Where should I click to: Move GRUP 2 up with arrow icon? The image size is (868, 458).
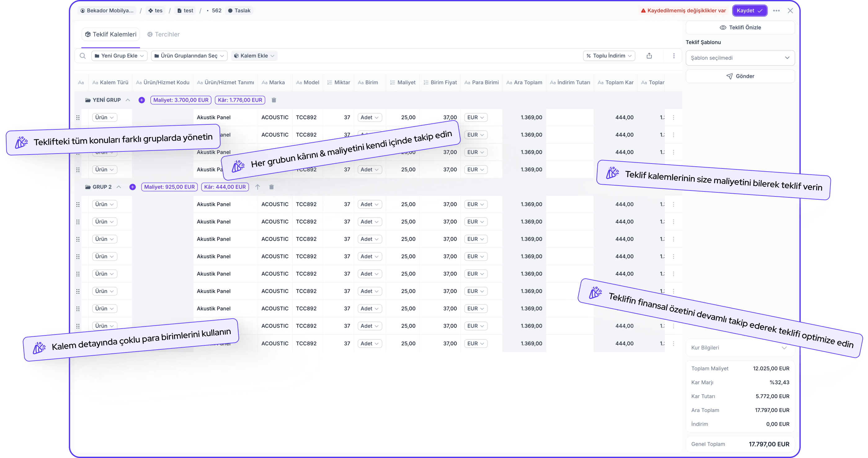257,187
